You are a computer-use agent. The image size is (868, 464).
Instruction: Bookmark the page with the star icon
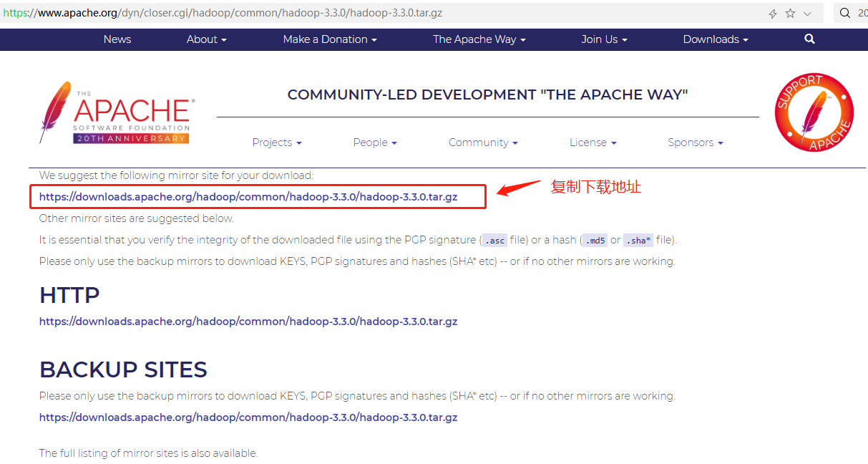pos(791,14)
